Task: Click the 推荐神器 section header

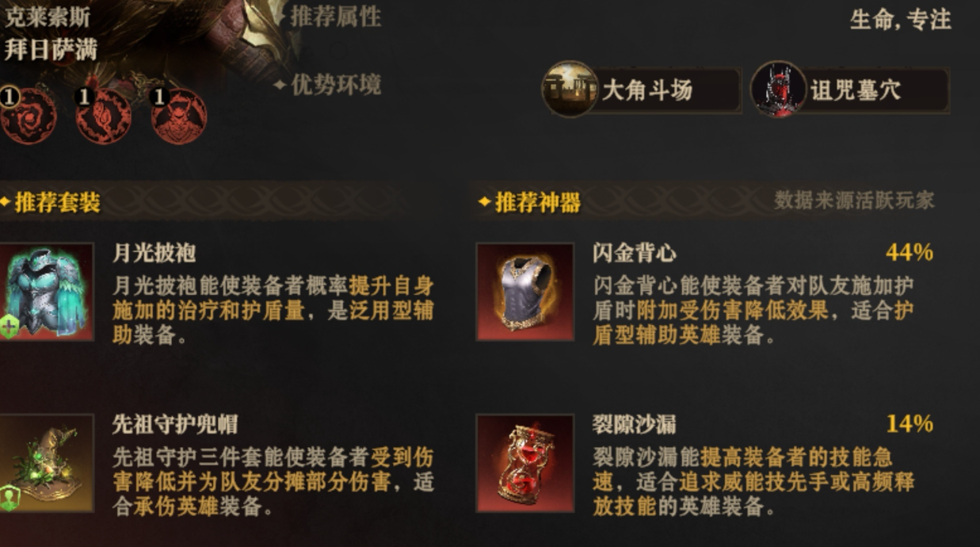Action: (x=537, y=203)
